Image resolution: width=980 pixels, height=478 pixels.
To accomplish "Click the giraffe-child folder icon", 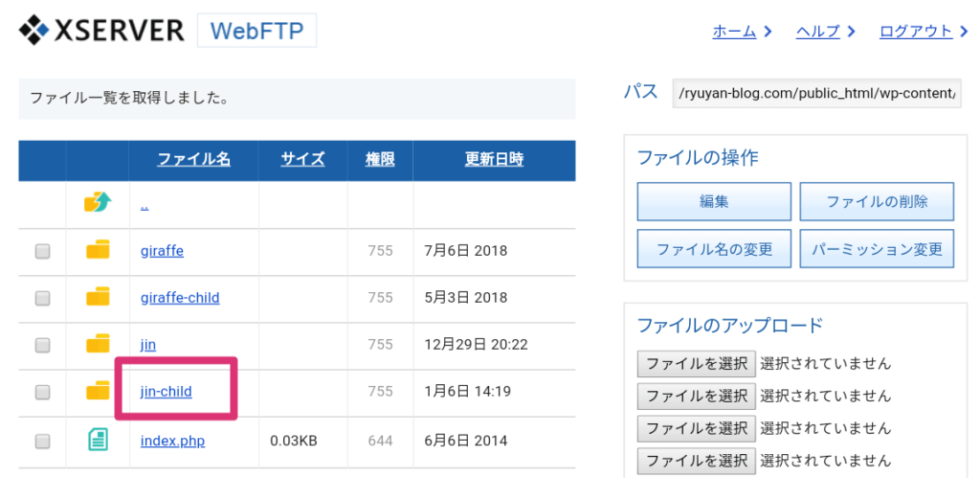I will 98,298.
